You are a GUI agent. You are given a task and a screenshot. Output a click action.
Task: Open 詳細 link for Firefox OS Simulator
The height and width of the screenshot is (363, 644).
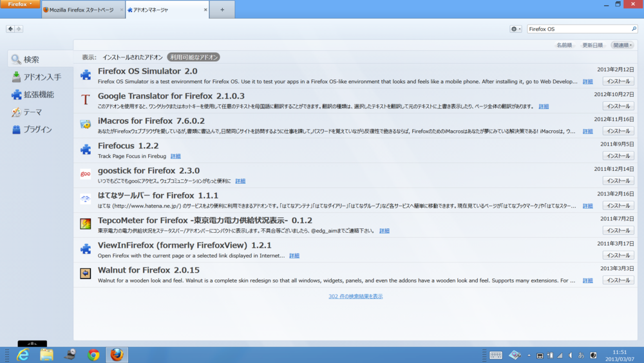tap(588, 82)
